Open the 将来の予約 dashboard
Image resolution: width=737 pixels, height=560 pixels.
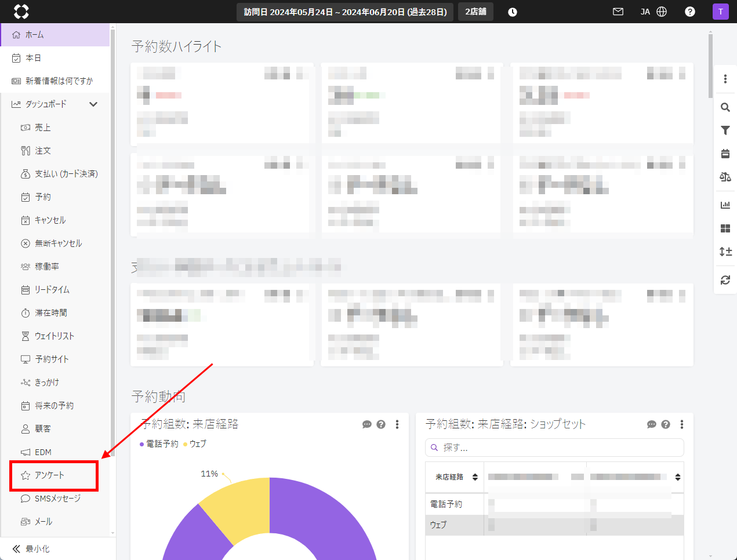pyautogui.click(x=55, y=406)
